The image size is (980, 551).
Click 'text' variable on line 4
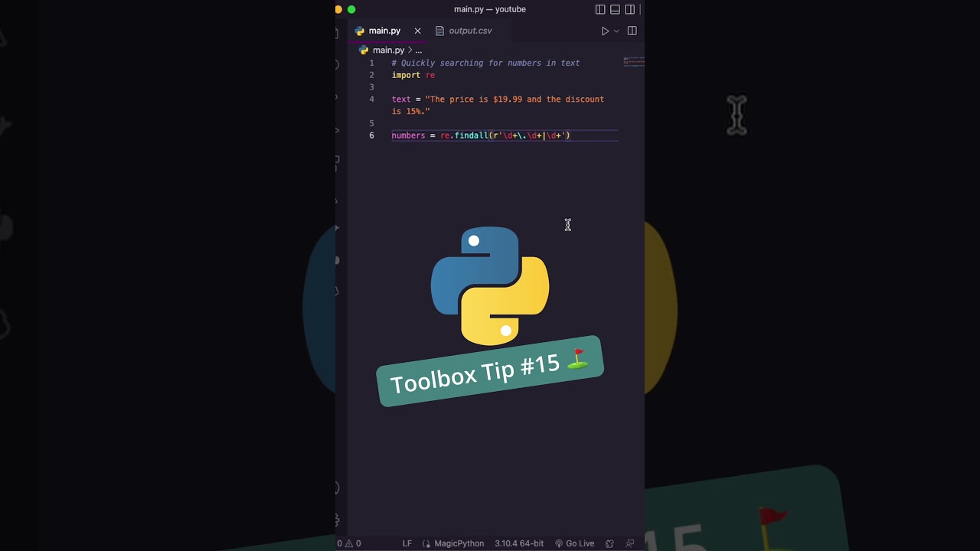click(x=401, y=99)
